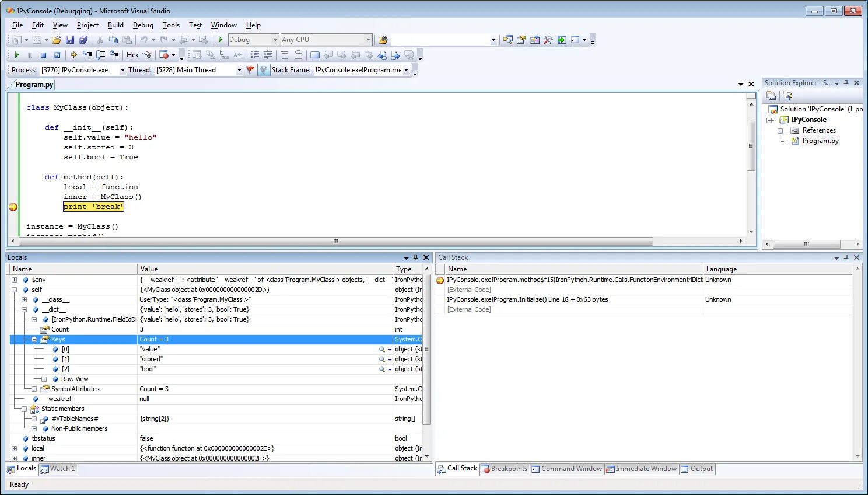
Task: Click the Locals panel vertical scrollbar thumb
Action: (427, 349)
